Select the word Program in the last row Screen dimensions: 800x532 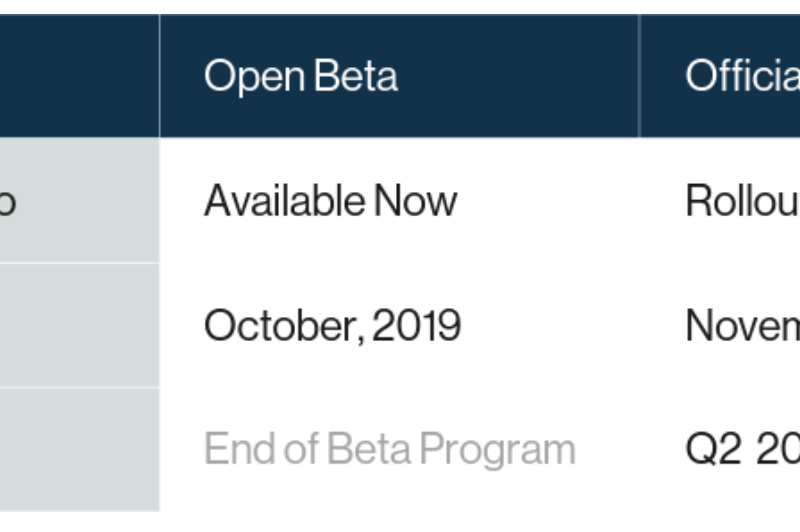(x=498, y=451)
